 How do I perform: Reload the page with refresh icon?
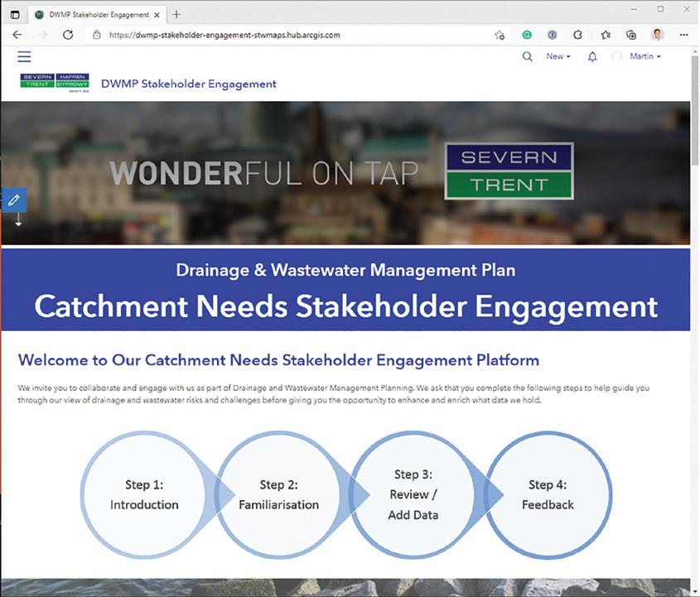[68, 35]
